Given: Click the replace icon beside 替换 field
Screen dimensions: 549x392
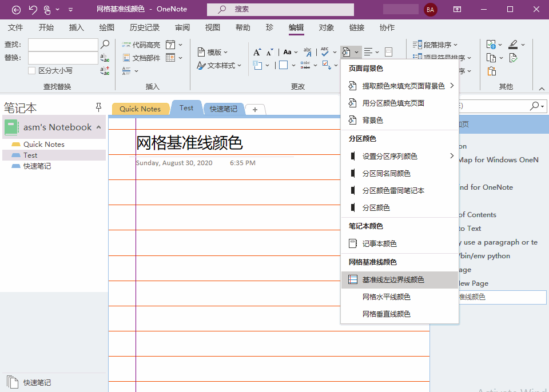Looking at the screenshot, I should [x=105, y=58].
